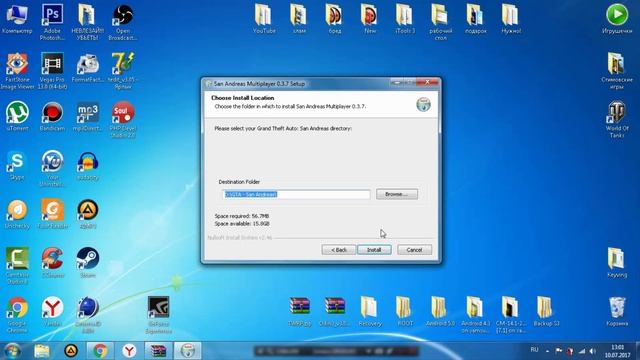The width and height of the screenshot is (640, 360).
Task: Select the FastStone Image Viewer shortcut
Action: pos(17,71)
